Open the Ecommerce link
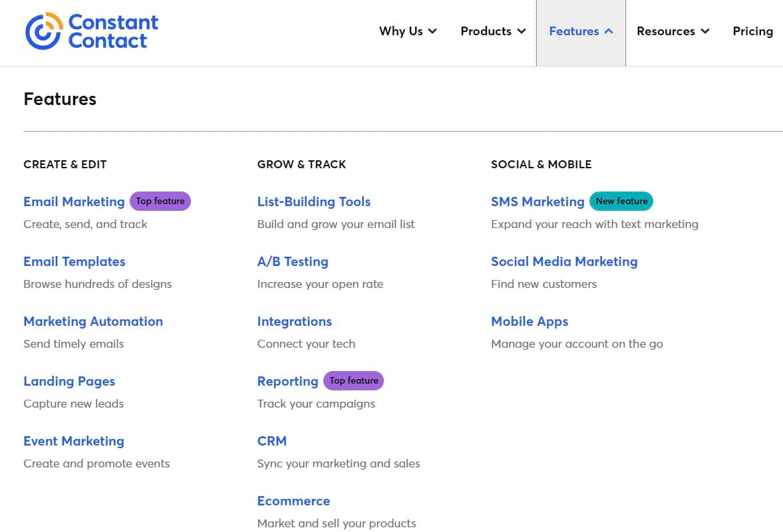 coord(293,501)
